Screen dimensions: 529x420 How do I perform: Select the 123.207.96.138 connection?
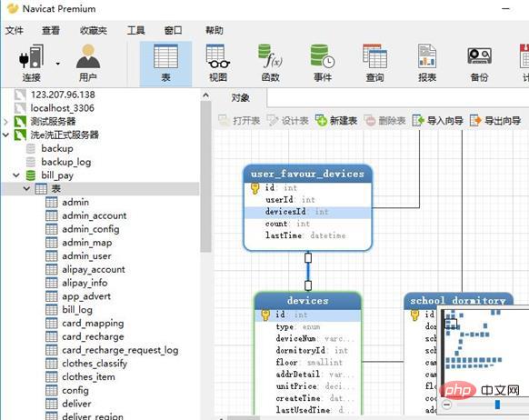point(63,95)
